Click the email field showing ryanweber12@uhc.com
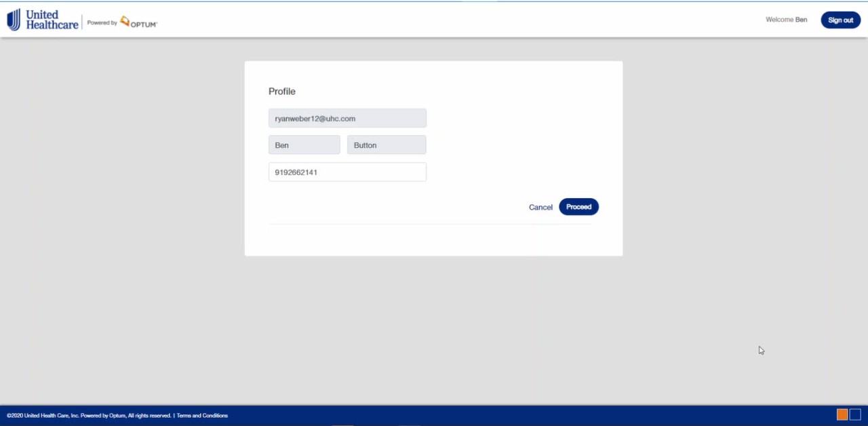This screenshot has width=868, height=426. (347, 118)
